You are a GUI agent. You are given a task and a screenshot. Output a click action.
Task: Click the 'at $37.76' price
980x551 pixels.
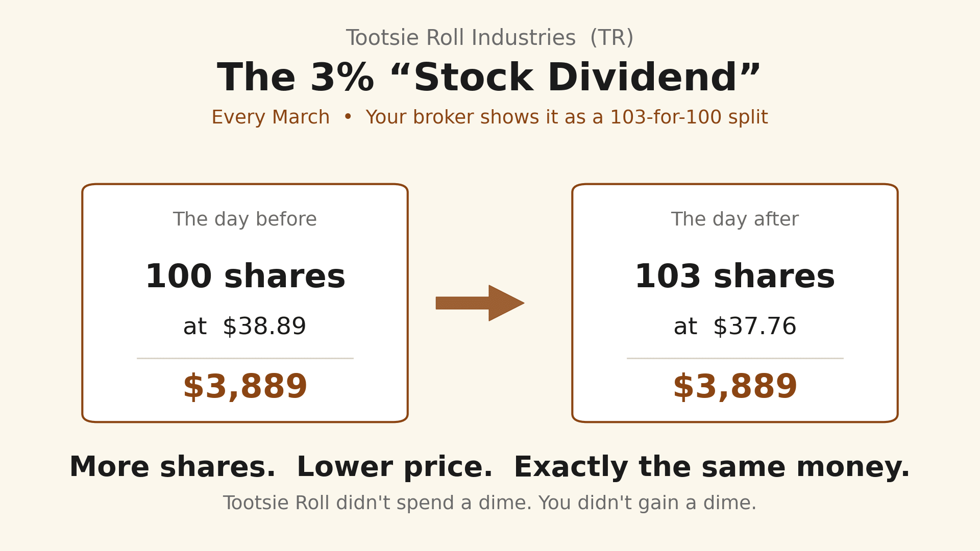click(735, 327)
